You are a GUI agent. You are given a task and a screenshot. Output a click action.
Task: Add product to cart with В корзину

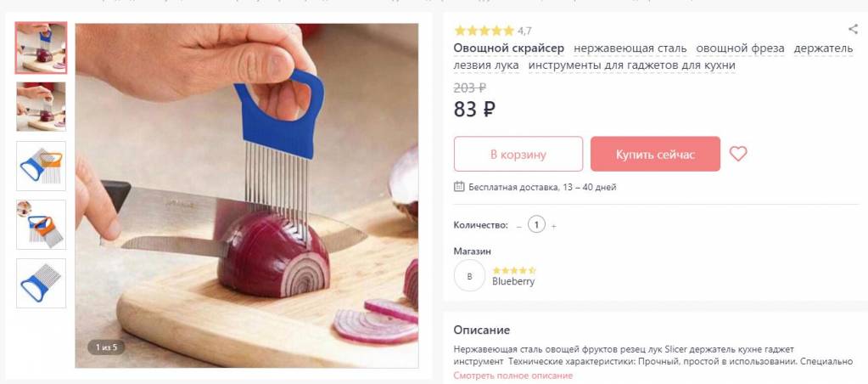coord(518,154)
